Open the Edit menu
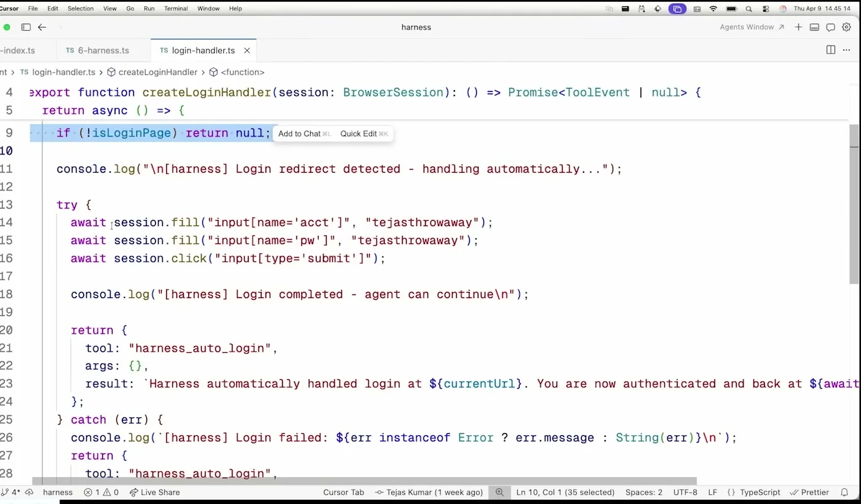861x504 pixels. [x=53, y=9]
